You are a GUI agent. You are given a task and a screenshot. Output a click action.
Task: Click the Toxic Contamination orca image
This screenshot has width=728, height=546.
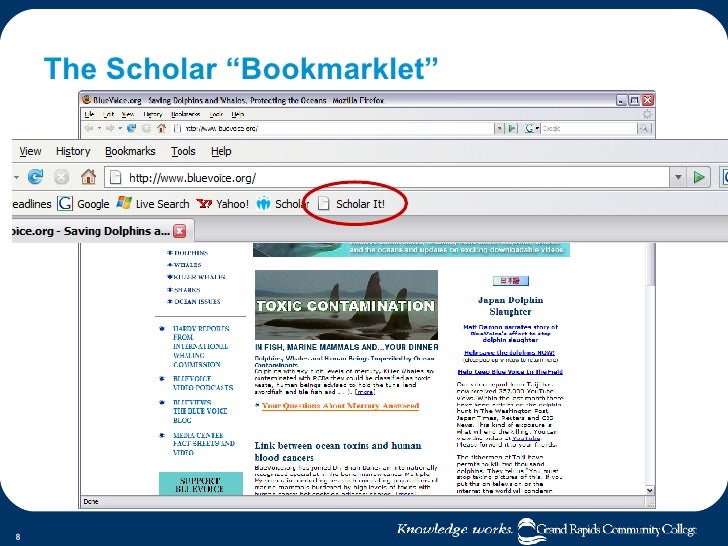[x=346, y=305]
